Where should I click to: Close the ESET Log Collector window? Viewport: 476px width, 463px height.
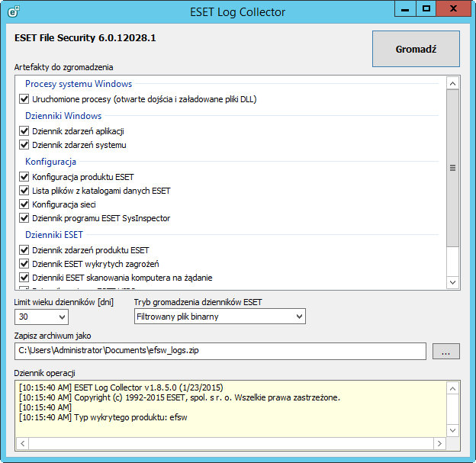(454, 8)
